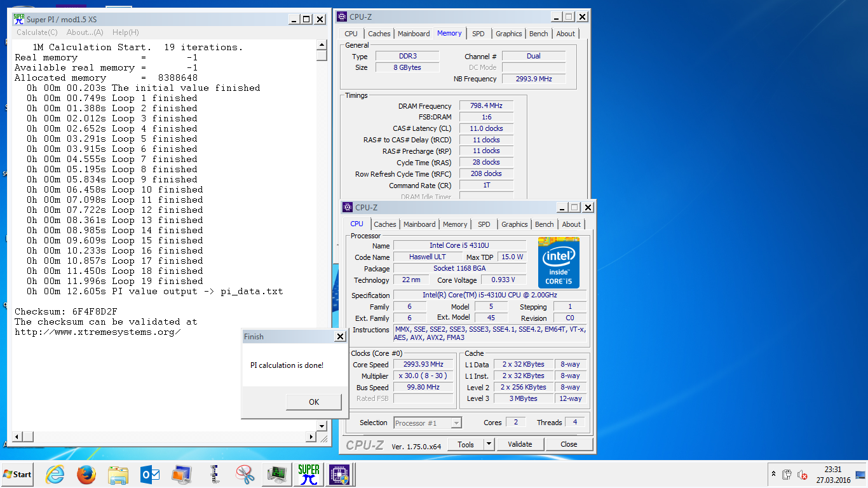Click the Level 3 cache value 3 MBytes
868x488 pixels.
(x=524, y=398)
